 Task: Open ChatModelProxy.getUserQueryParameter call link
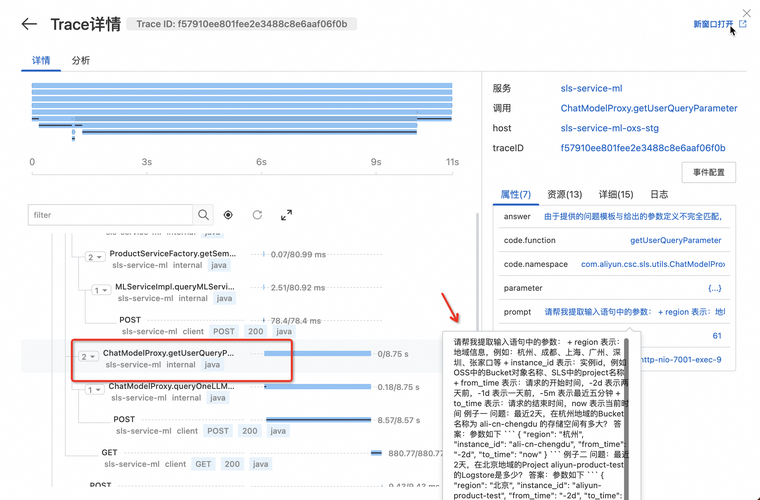tap(649, 108)
